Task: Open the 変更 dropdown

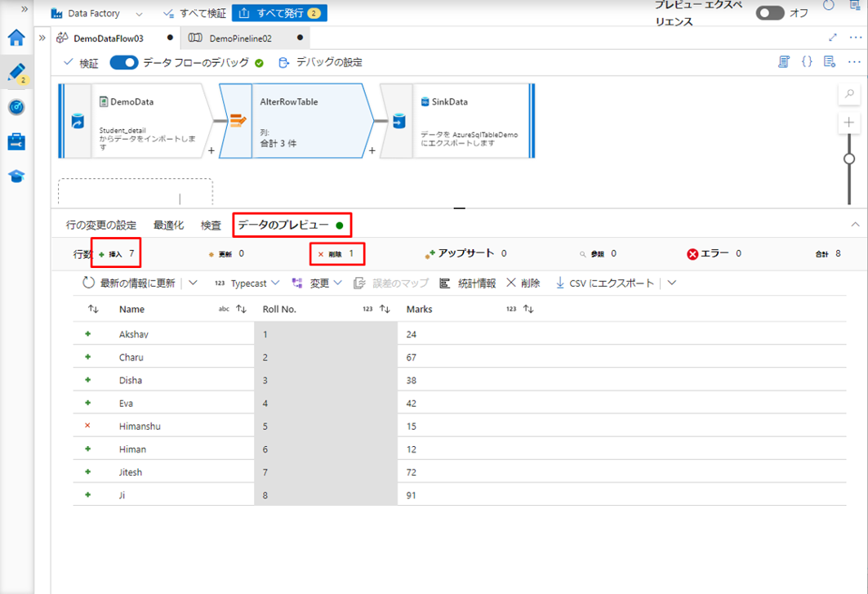Action: 317,284
